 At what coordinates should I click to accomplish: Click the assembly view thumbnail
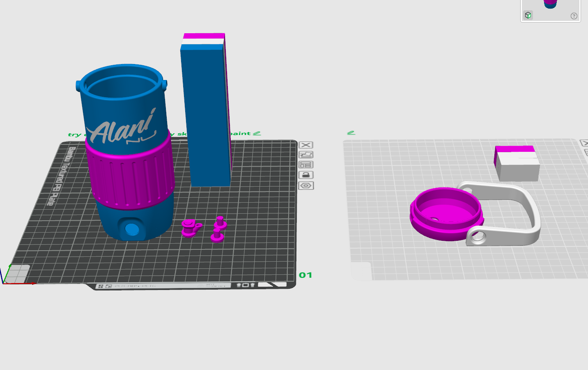coord(551,10)
